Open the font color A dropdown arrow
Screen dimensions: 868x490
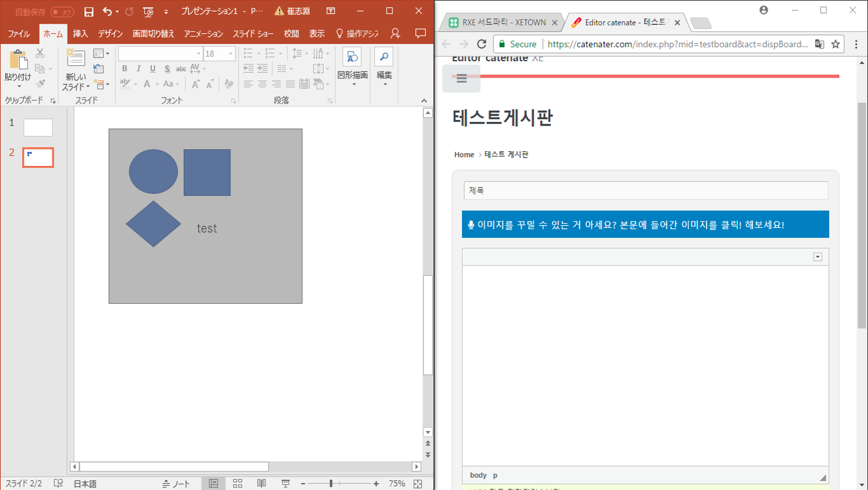click(x=156, y=84)
